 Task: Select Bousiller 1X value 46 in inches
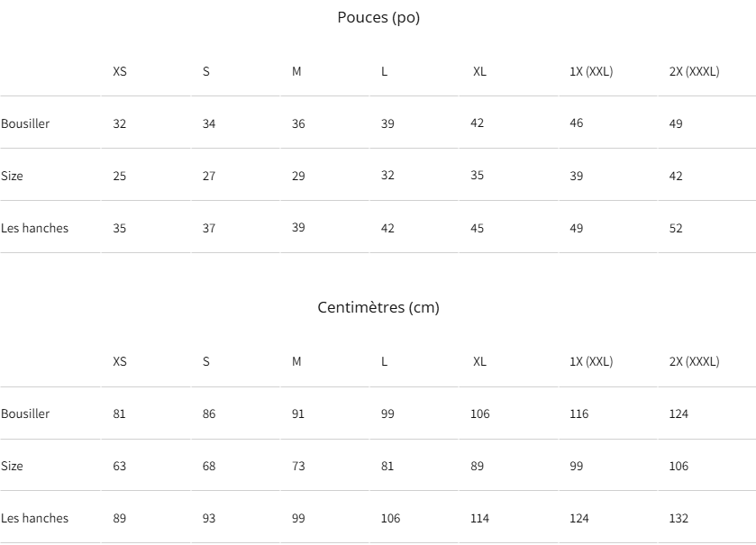click(577, 123)
